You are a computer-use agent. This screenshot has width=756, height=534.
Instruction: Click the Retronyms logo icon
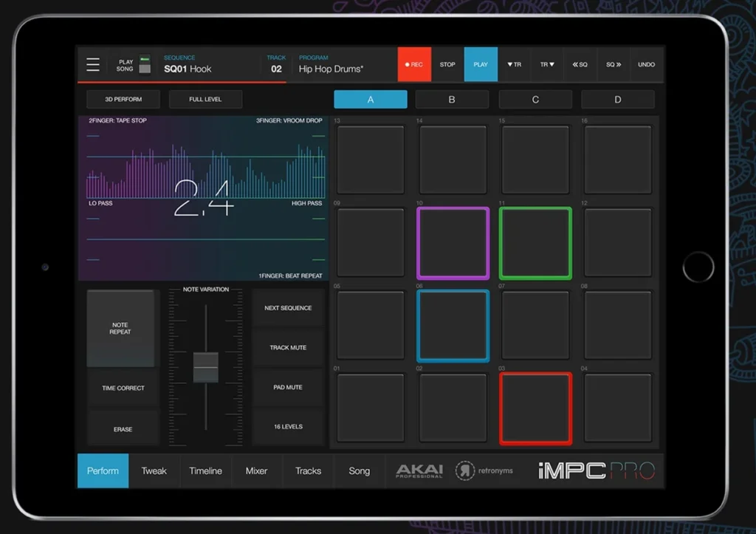tap(465, 470)
